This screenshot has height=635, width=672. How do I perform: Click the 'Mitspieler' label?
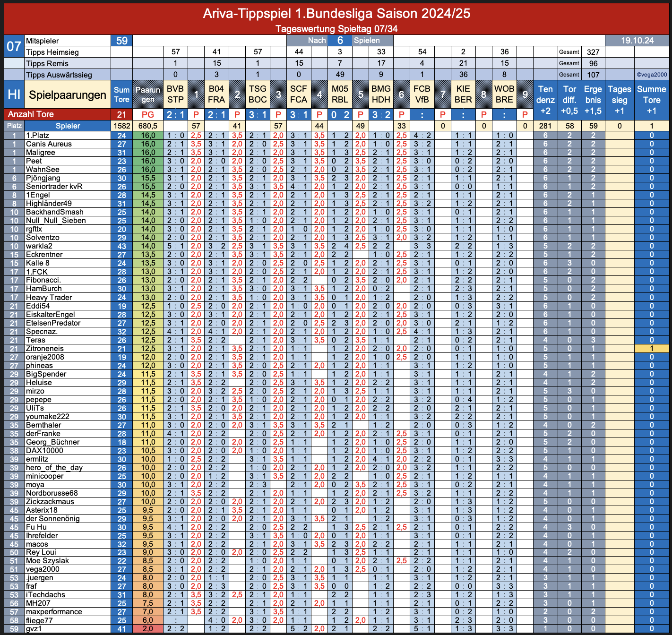(x=43, y=41)
